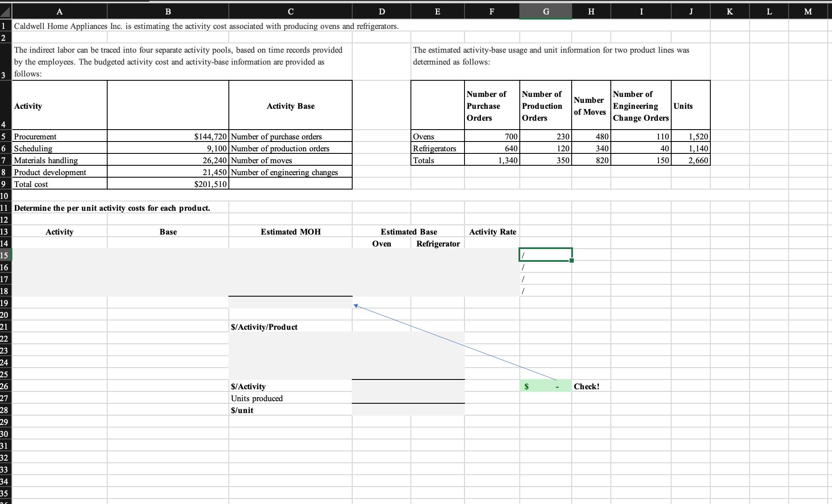
Task: Select the Activity Rate header cell
Action: (491, 232)
